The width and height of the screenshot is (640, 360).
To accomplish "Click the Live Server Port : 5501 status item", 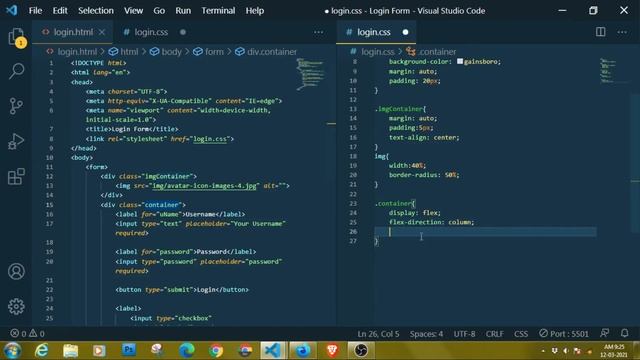I will tap(564, 333).
